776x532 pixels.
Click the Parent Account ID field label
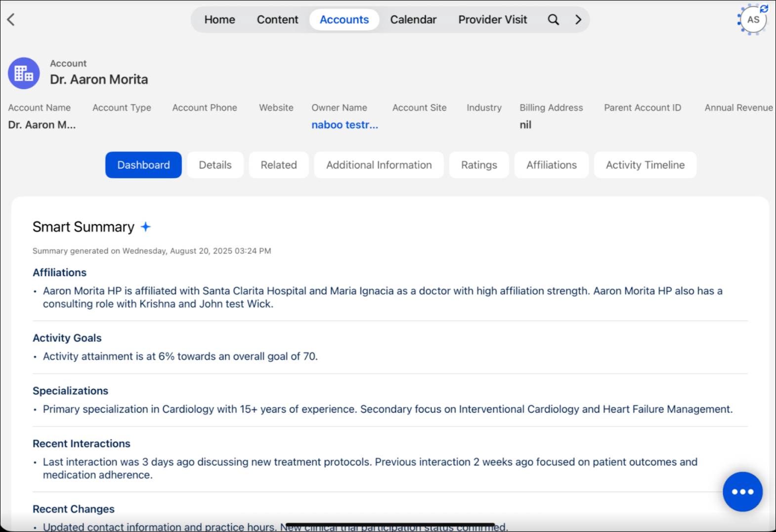tap(642, 108)
